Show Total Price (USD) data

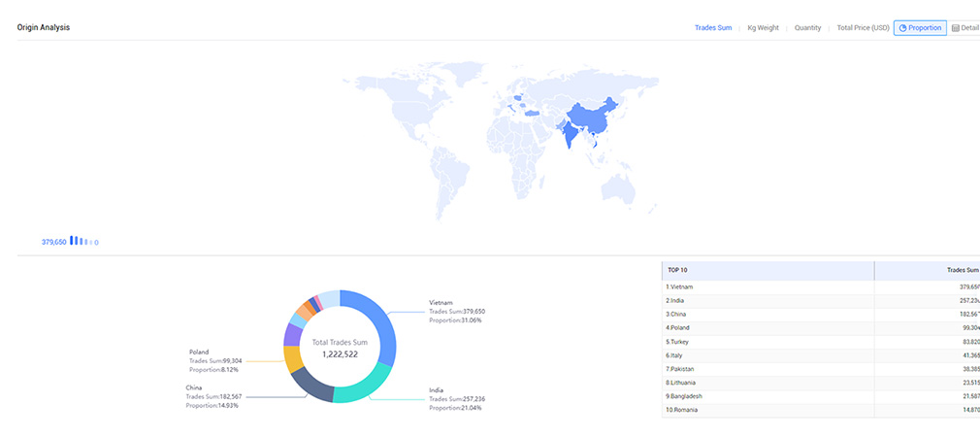[863, 28]
